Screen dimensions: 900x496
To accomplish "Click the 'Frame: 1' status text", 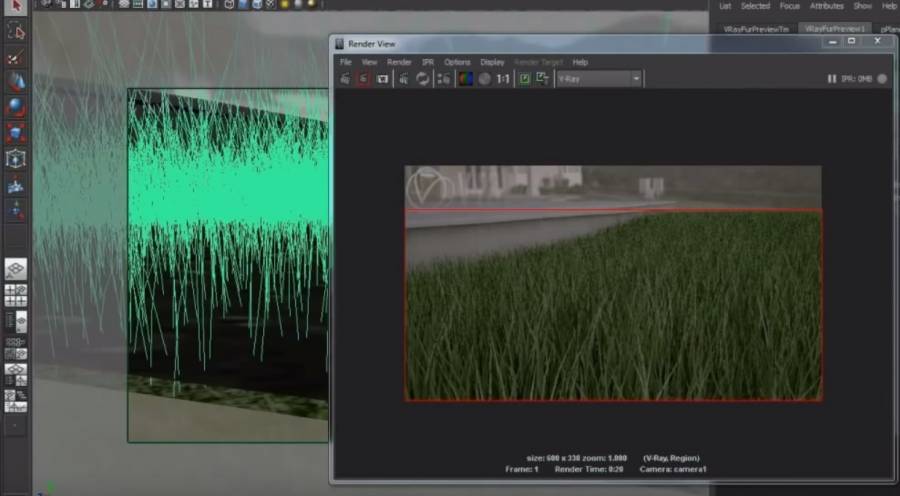I will pos(522,469).
